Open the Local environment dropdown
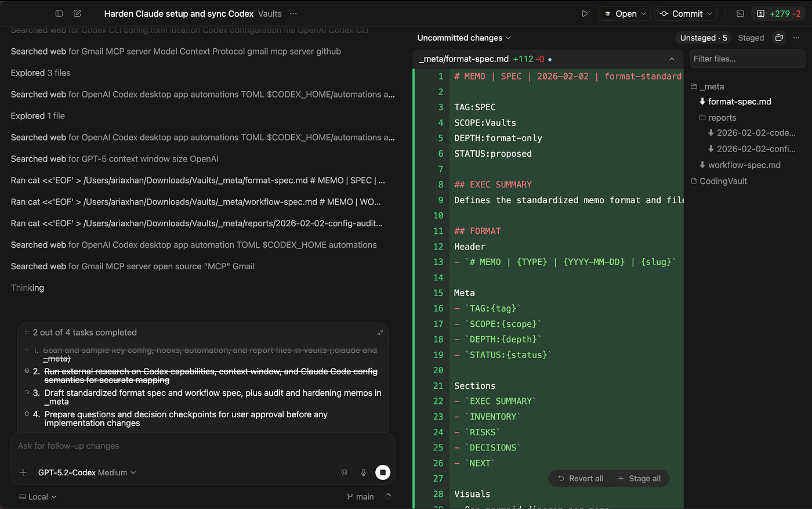This screenshot has height=509, width=812. [x=38, y=497]
